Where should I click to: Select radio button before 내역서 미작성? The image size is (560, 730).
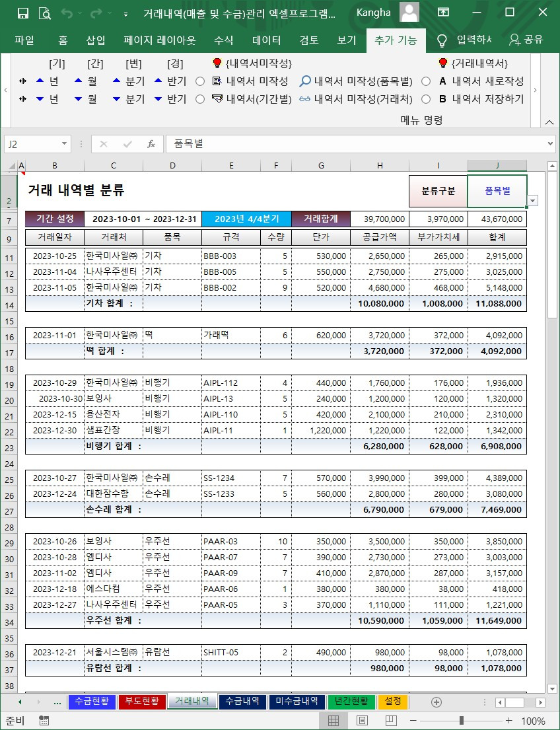pos(200,81)
